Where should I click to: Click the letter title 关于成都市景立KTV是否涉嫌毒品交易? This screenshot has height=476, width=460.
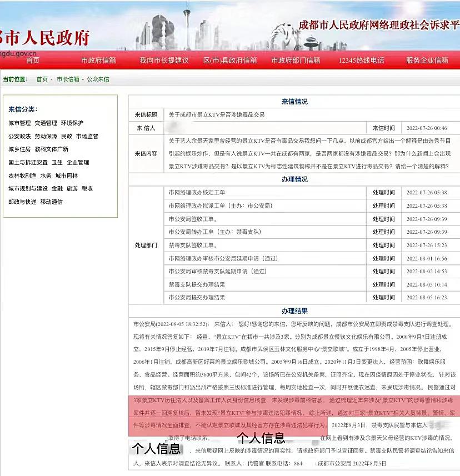217,115
